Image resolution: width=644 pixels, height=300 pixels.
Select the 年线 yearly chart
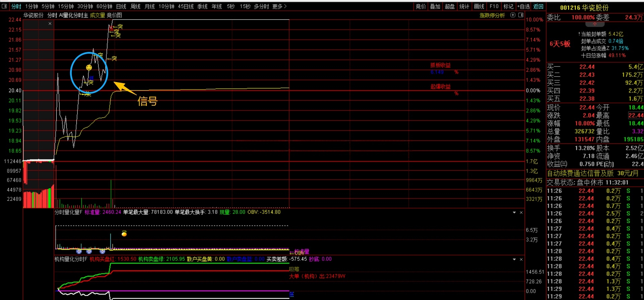point(217,6)
